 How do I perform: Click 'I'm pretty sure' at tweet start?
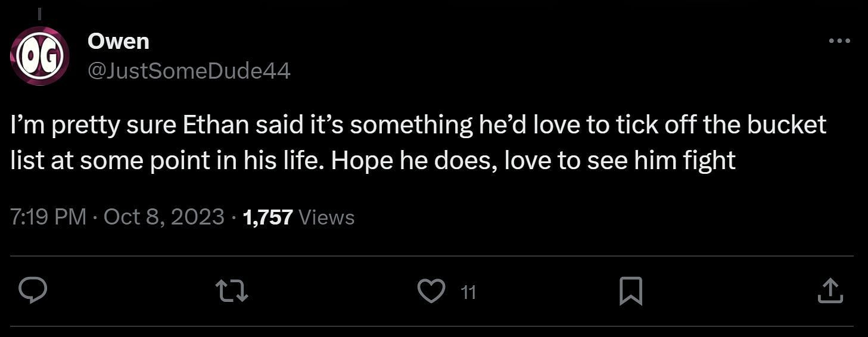(x=83, y=125)
